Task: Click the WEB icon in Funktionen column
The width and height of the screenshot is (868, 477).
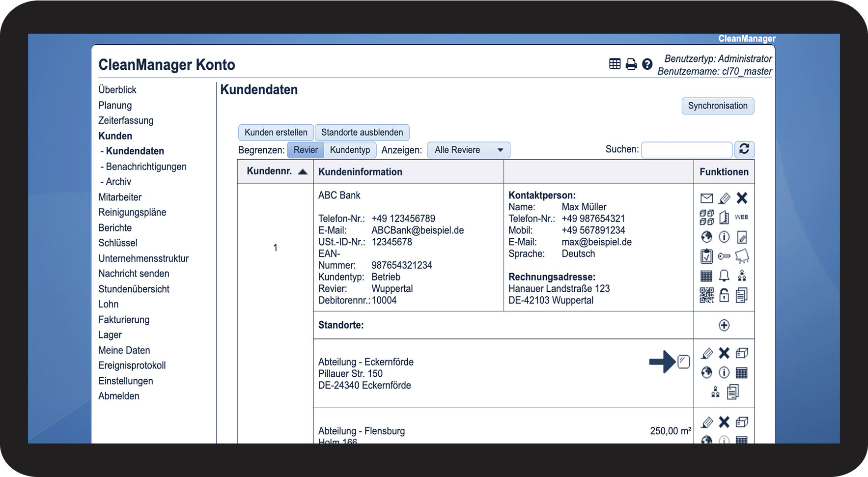Action: pos(741,217)
